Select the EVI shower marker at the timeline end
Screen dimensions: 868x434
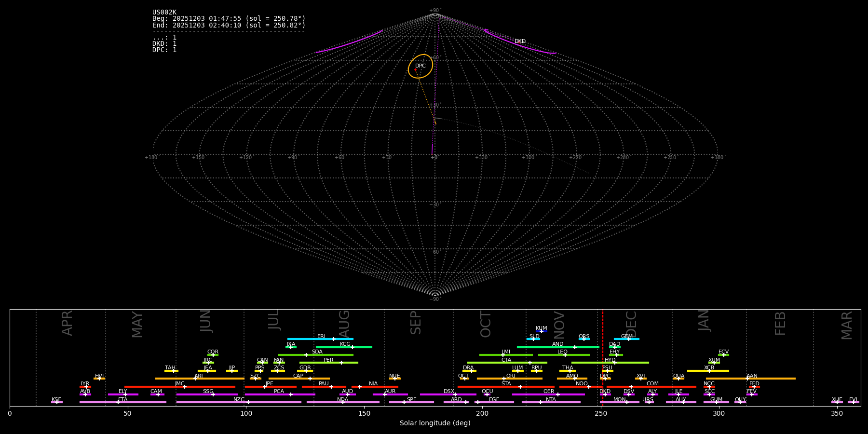853,402
